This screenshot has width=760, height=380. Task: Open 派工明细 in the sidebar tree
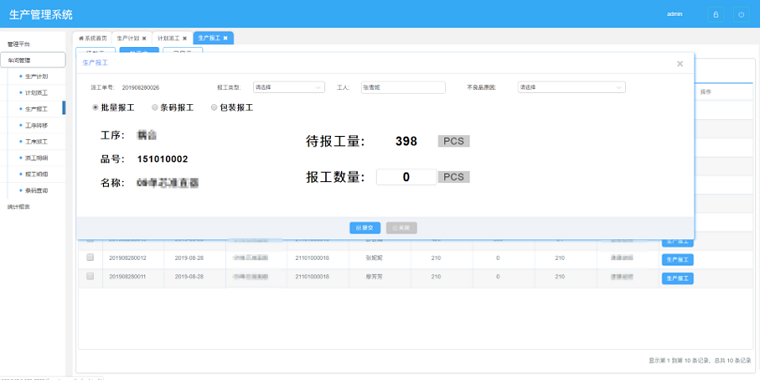[36, 158]
